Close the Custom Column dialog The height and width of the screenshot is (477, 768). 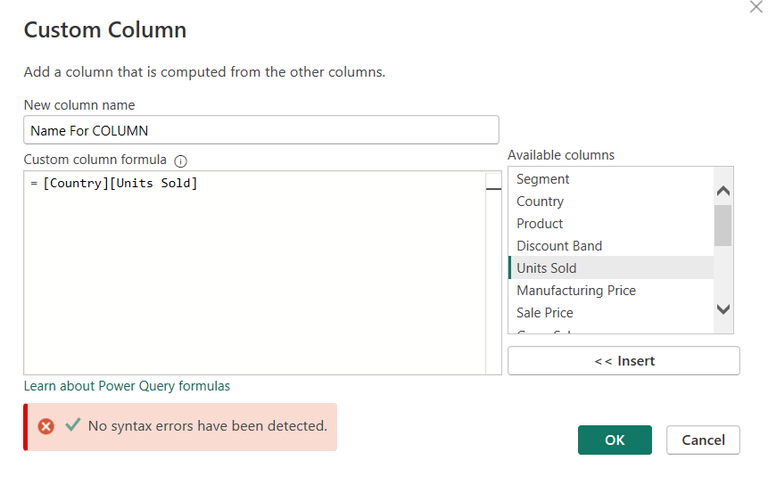(x=756, y=6)
